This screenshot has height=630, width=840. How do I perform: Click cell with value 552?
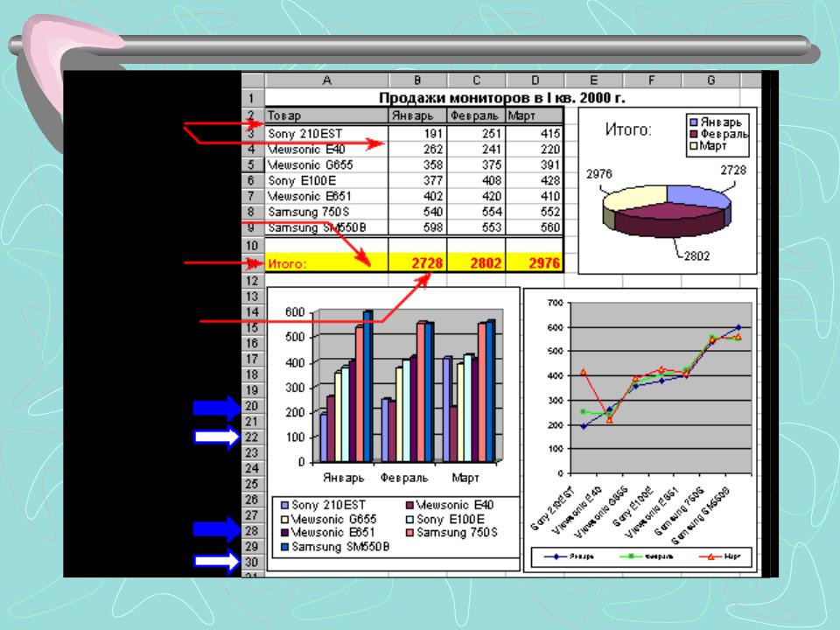click(x=535, y=212)
